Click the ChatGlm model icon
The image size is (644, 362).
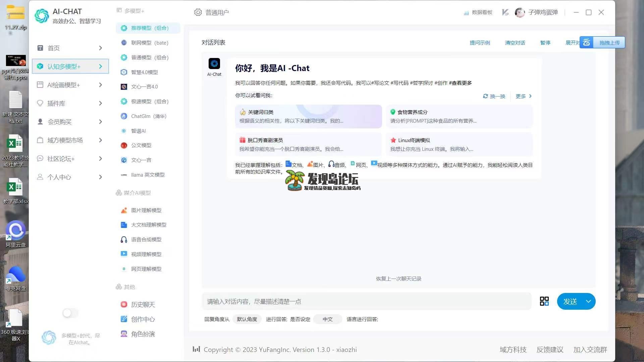coord(124,116)
